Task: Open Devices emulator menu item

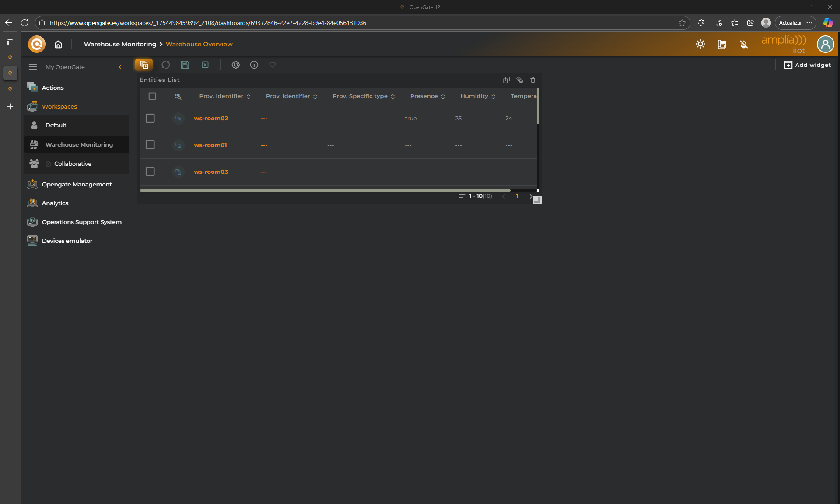Action: 67,241
